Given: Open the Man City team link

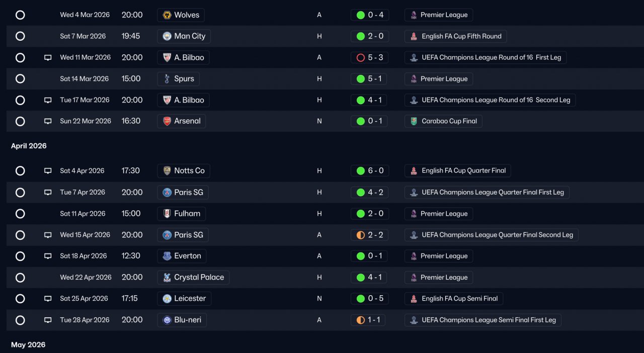Looking at the screenshot, I should click(x=184, y=36).
